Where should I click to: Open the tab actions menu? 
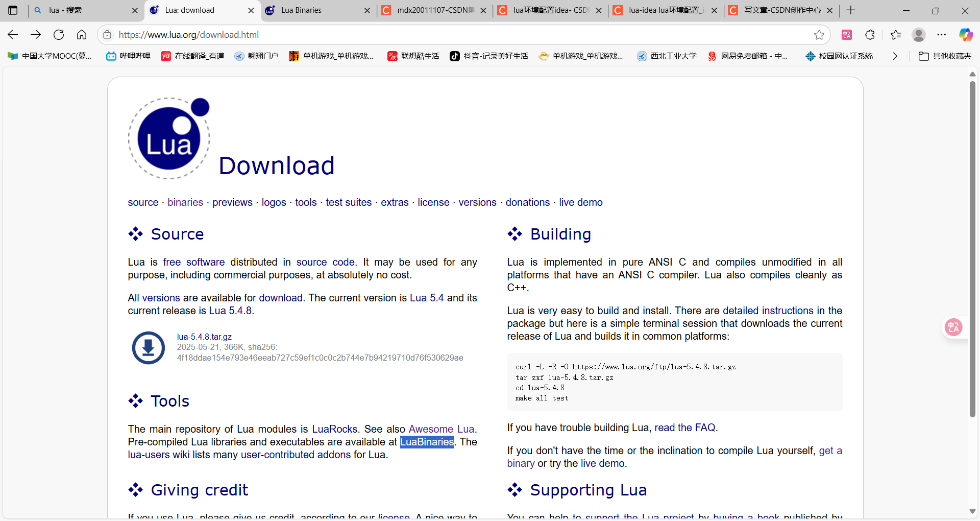(x=13, y=10)
